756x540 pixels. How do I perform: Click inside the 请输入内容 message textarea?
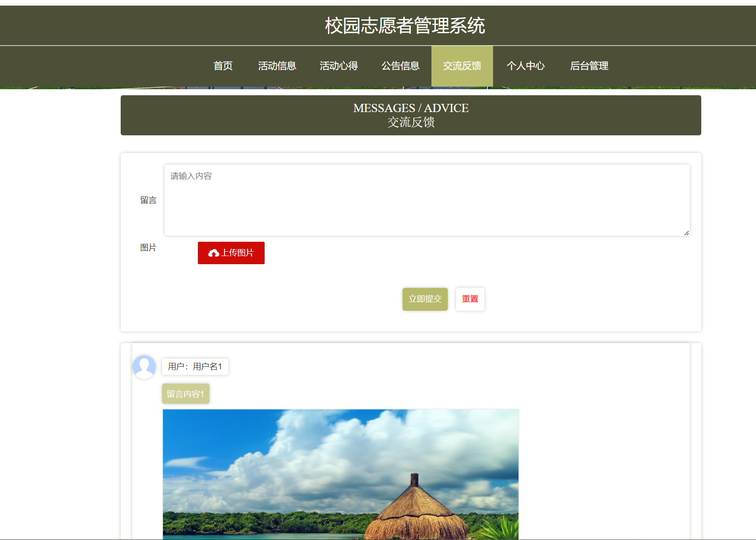pos(426,198)
